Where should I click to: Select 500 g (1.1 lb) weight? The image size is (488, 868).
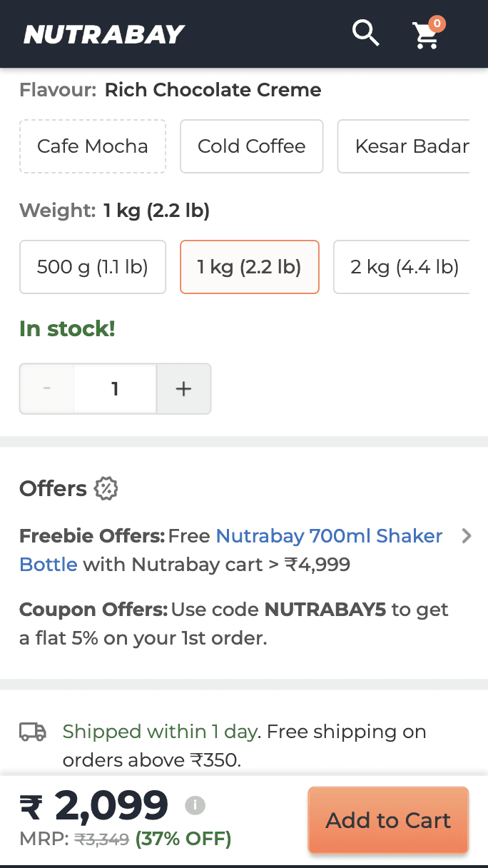(x=93, y=267)
